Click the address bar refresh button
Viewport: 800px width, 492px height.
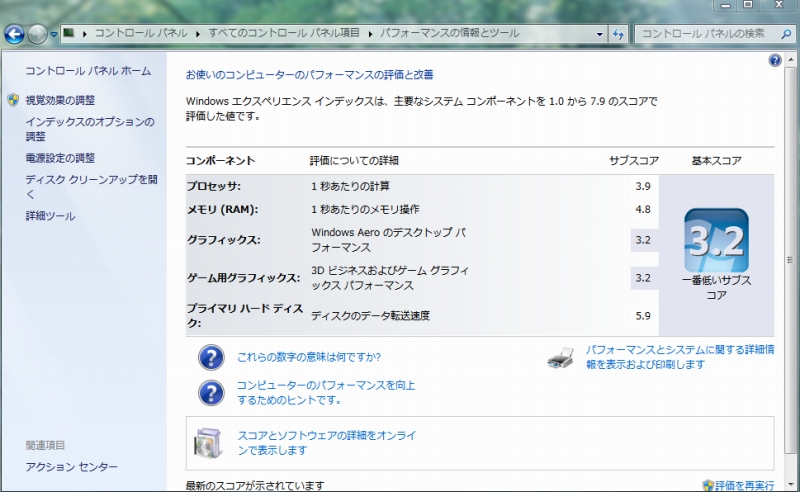(x=618, y=34)
